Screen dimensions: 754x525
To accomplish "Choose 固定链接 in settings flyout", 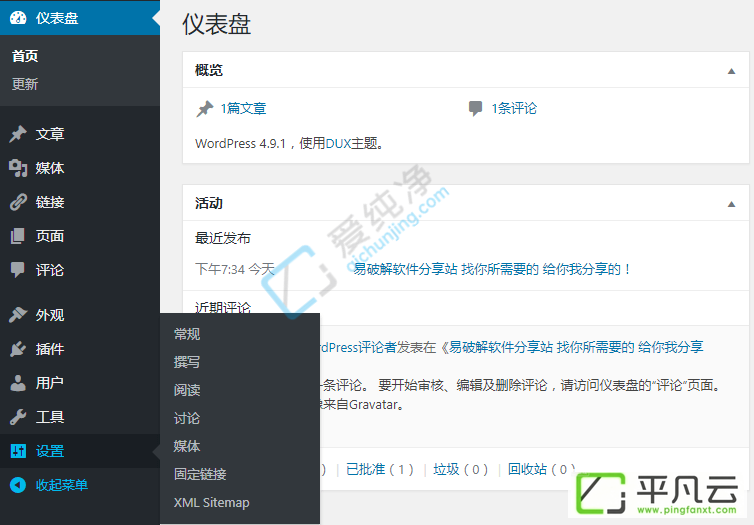I will 200,474.
